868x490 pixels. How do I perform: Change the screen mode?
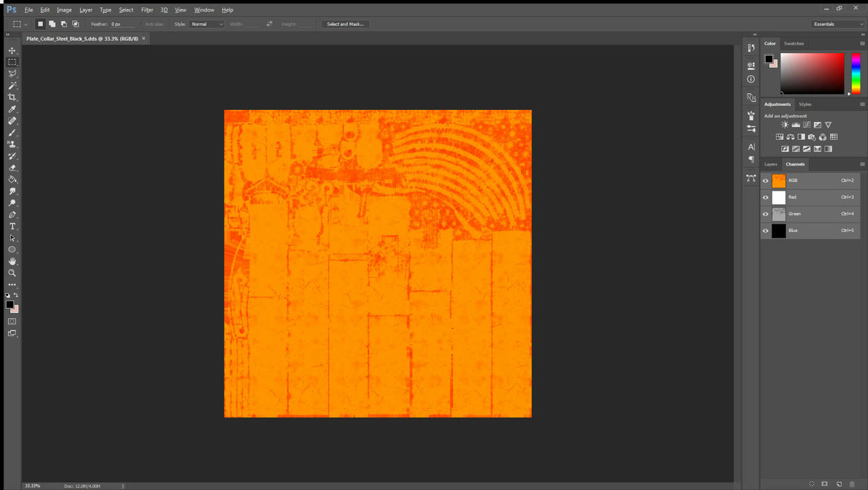click(12, 333)
